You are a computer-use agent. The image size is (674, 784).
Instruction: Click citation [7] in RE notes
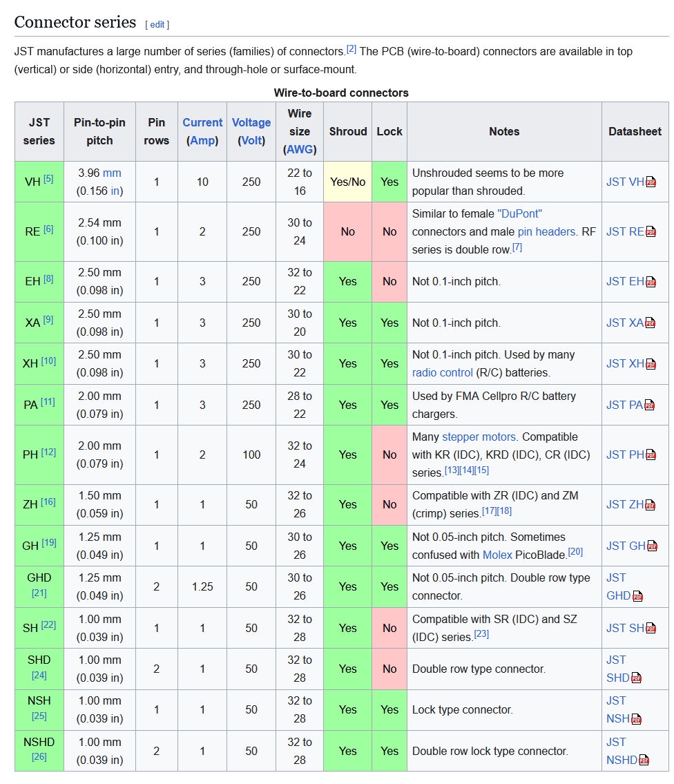pos(517,247)
